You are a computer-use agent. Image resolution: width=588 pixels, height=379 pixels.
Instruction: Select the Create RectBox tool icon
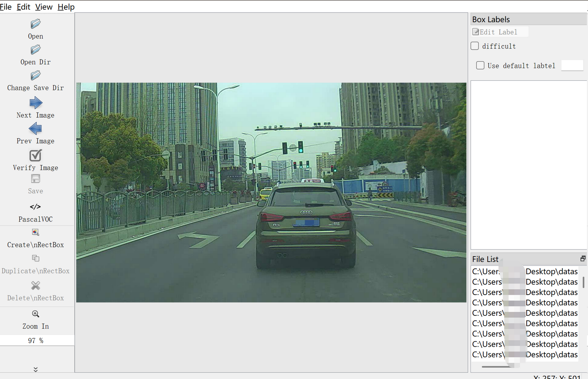pos(35,232)
